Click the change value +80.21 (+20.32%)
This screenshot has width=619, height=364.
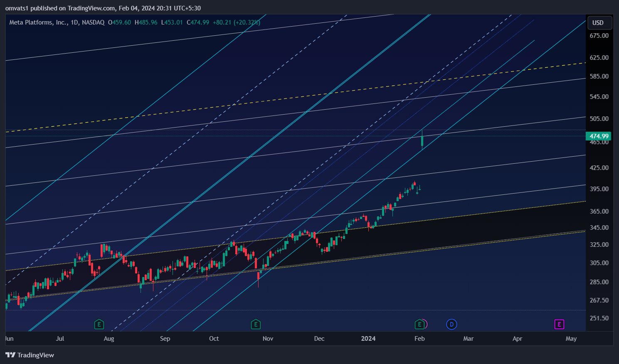[x=237, y=22]
